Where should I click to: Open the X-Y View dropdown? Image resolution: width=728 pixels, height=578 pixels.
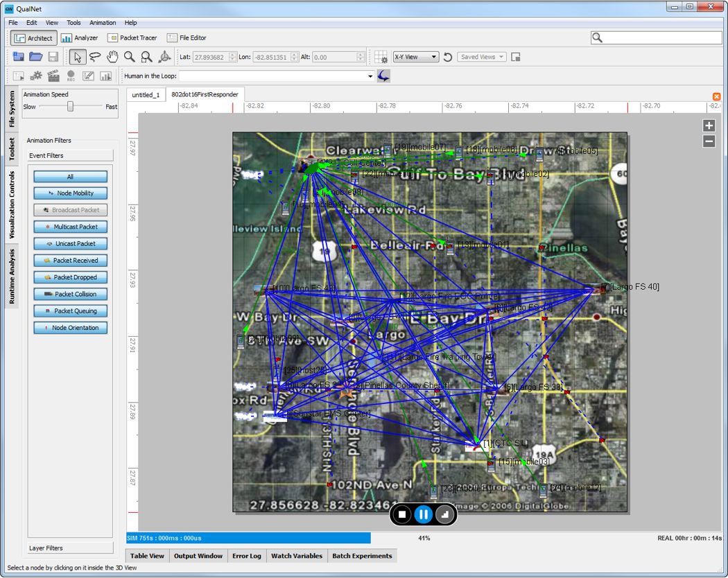pyautogui.click(x=415, y=57)
